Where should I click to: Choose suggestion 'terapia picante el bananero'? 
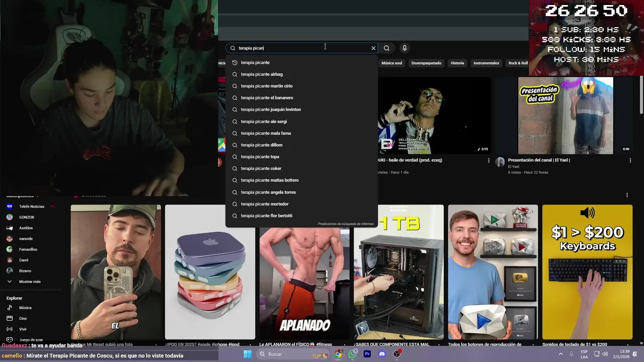[x=301, y=98]
